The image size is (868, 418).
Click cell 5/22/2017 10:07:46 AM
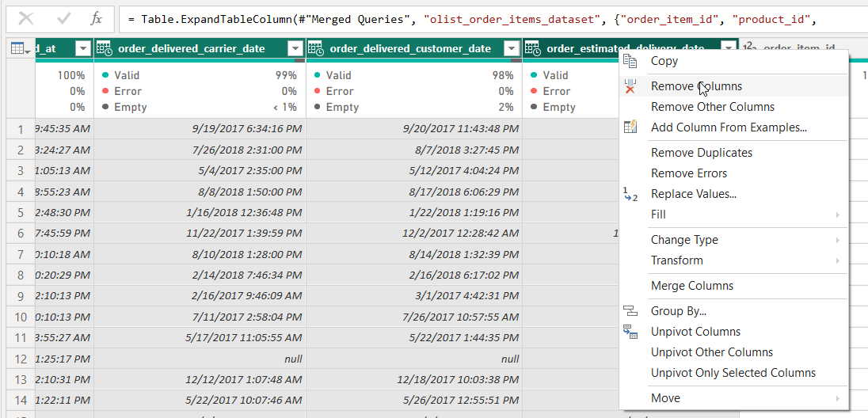click(200, 401)
